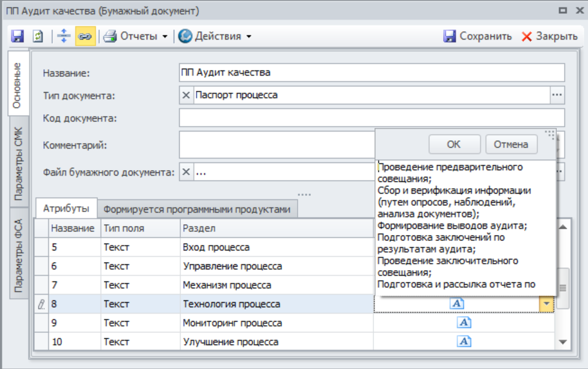Open the Параметры ФСА side tab
Viewport: 588px width, 369px height.
19,255
